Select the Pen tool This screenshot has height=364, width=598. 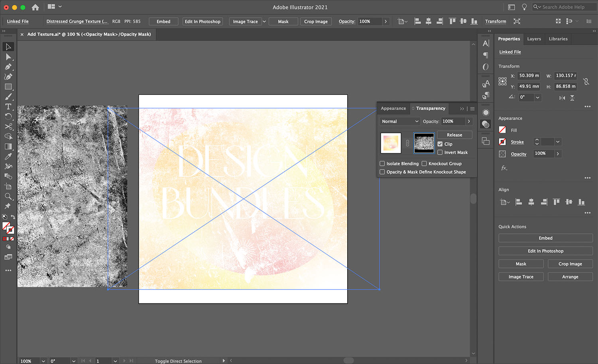coord(8,67)
